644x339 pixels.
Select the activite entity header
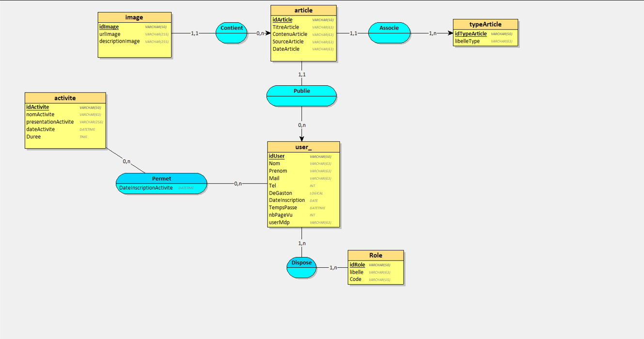click(x=65, y=98)
